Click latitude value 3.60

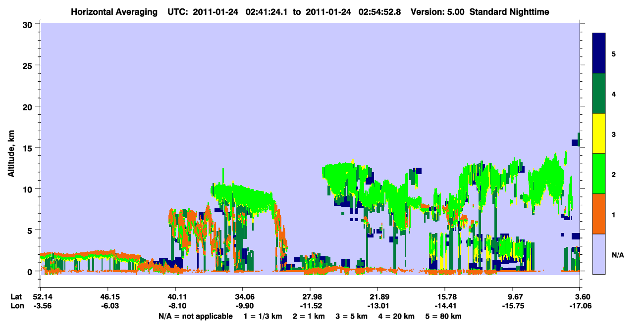582,297
